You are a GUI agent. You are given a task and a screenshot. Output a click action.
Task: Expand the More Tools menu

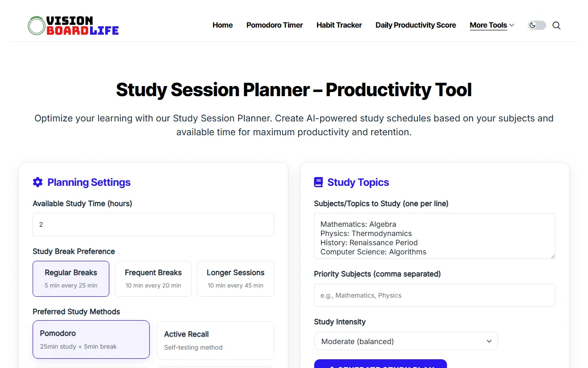(492, 25)
